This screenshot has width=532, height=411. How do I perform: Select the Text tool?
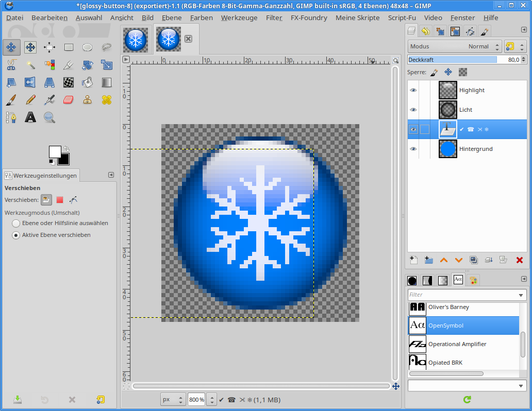point(30,117)
